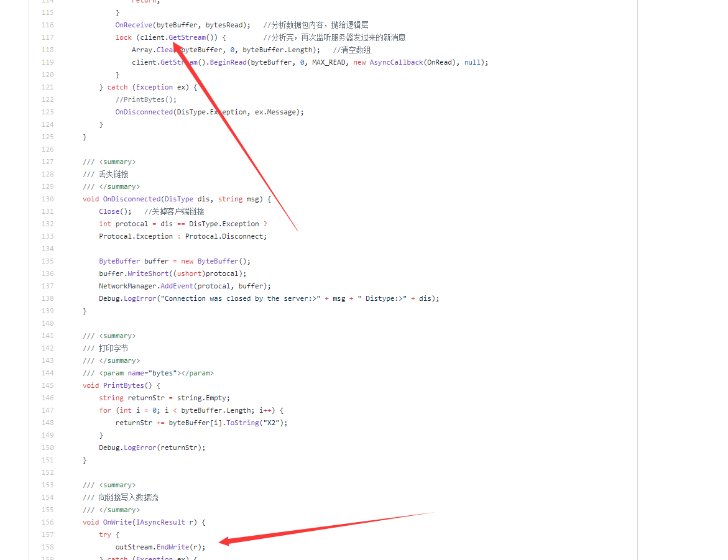The width and height of the screenshot is (728, 560).
Task: Select string "Connection was closed by the server:>"
Action: 241,298
